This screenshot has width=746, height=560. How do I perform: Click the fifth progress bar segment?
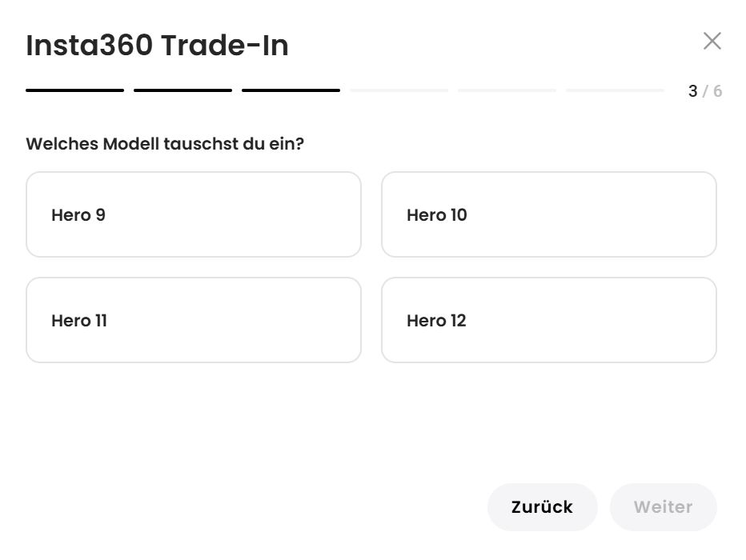tap(507, 90)
